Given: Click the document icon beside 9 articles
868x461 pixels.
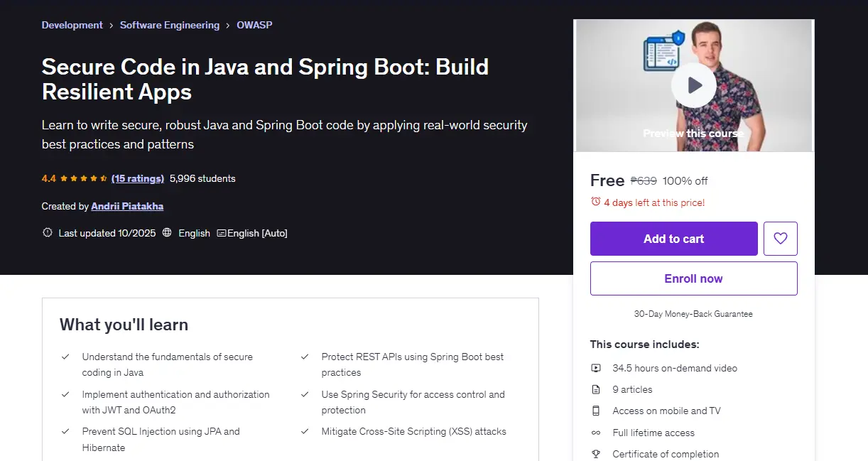Looking at the screenshot, I should pyautogui.click(x=596, y=389).
